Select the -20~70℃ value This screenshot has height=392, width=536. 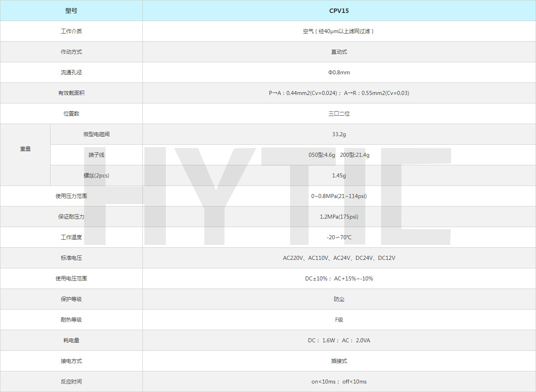point(339,237)
